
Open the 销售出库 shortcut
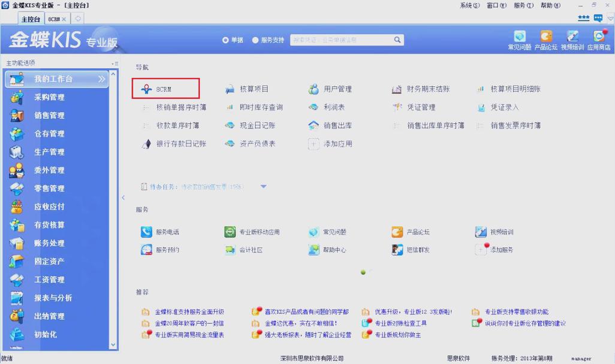[x=330, y=125]
